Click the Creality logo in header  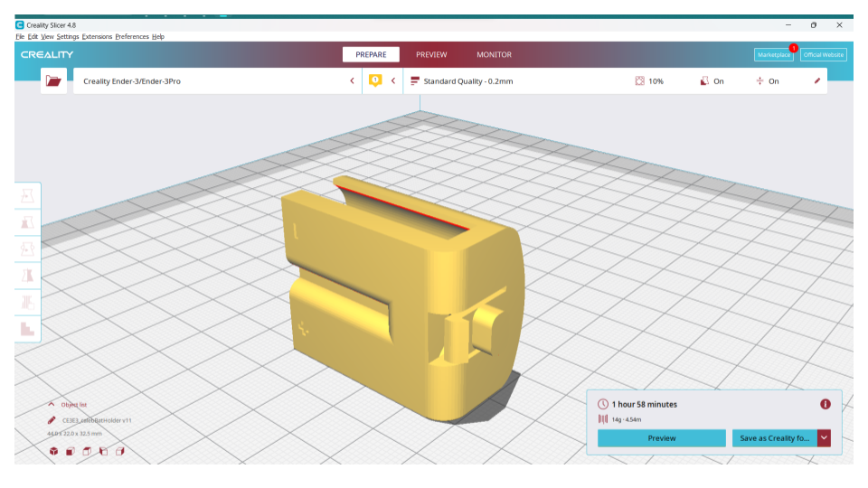point(47,55)
